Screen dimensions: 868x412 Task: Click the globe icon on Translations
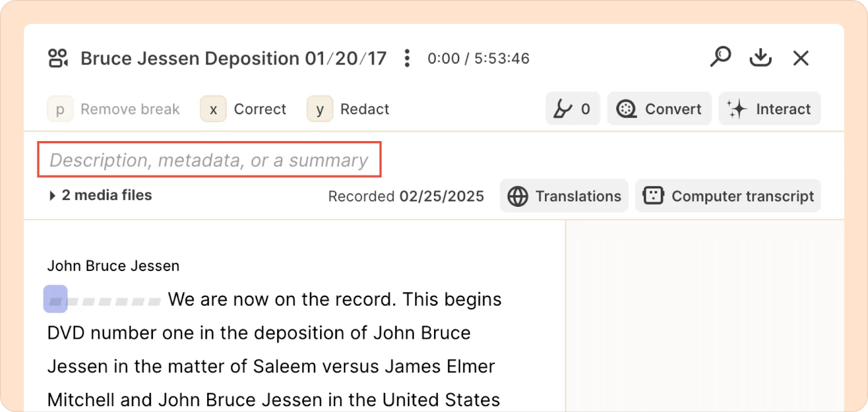(x=518, y=196)
